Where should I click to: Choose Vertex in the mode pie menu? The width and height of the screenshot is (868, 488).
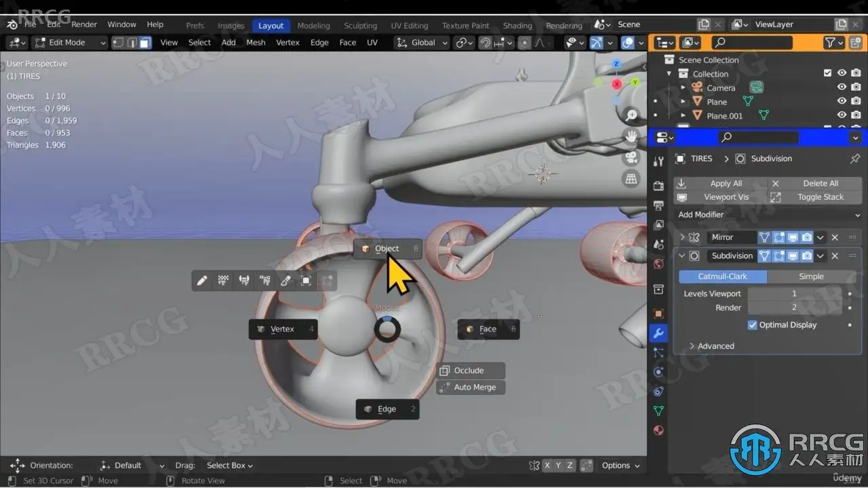[x=283, y=329]
